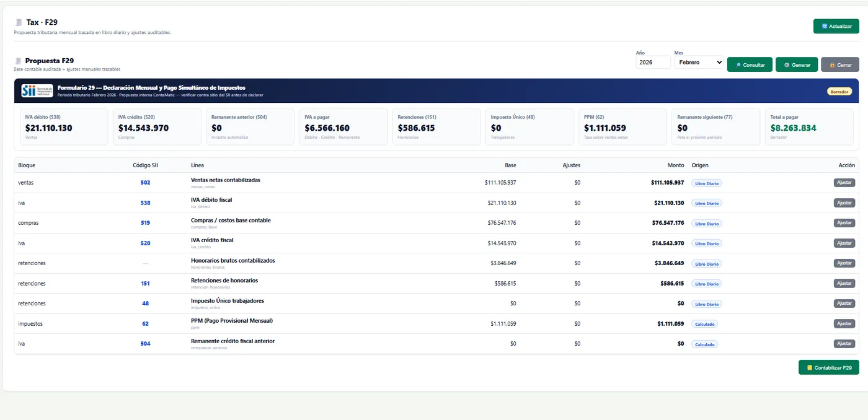Adjust the IVA crédito fiscal row
The image size is (868, 420).
coord(844,243)
